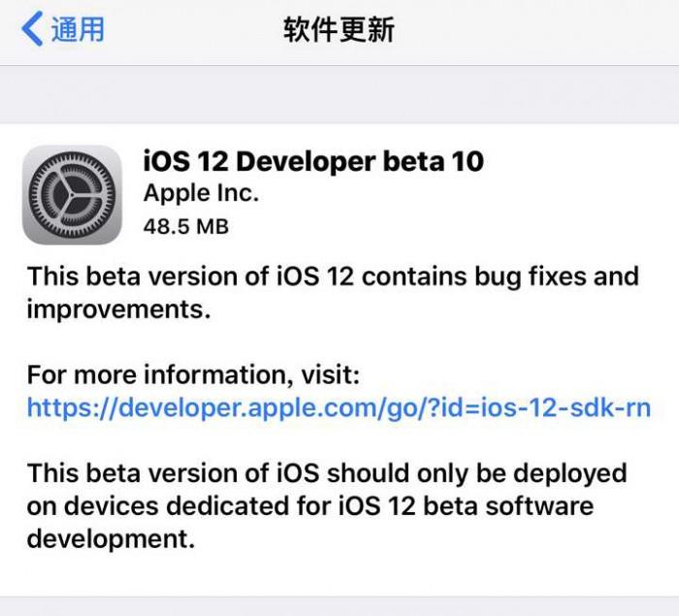The image size is (679, 616).
Task: Tap blank space right of '48.5 MB'
Action: (436, 226)
